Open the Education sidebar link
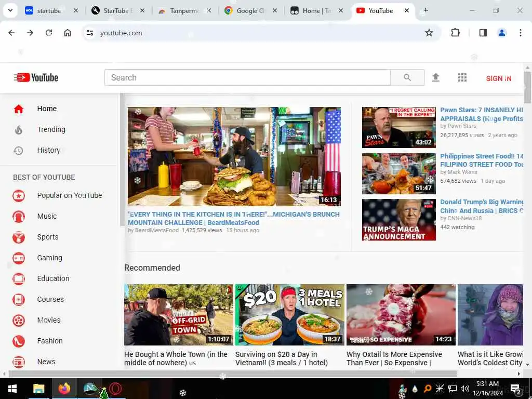 click(x=54, y=278)
